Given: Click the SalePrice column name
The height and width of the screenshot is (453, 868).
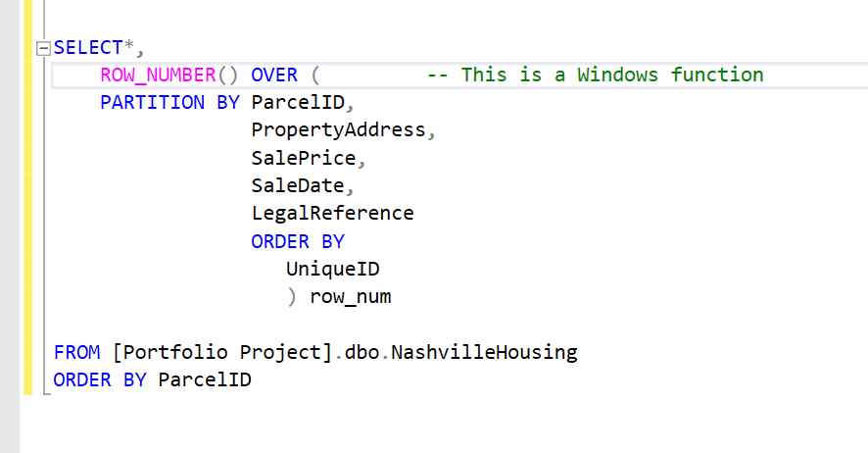Looking at the screenshot, I should point(304,158).
